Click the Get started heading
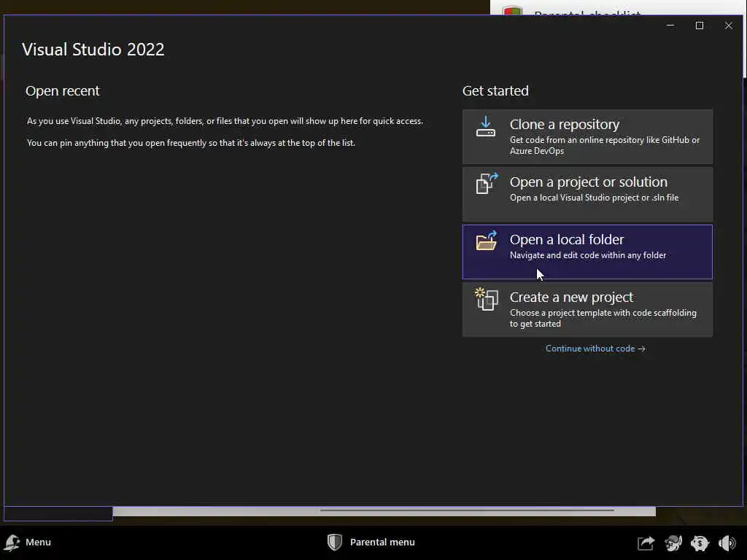747x560 pixels. [495, 91]
